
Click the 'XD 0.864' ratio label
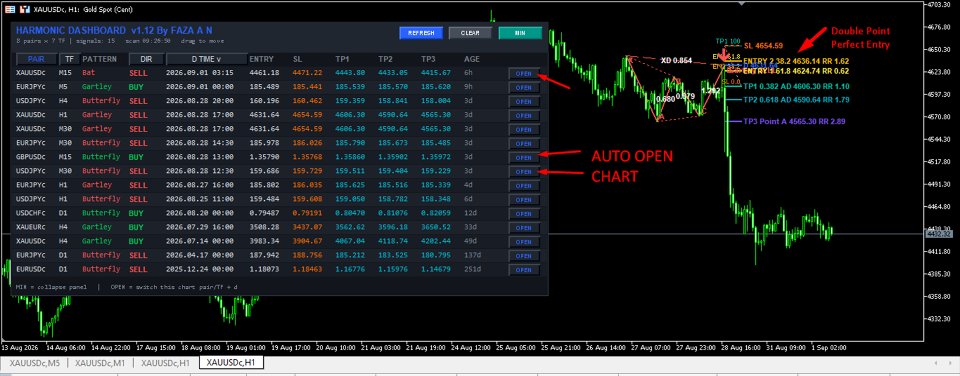tap(677, 61)
